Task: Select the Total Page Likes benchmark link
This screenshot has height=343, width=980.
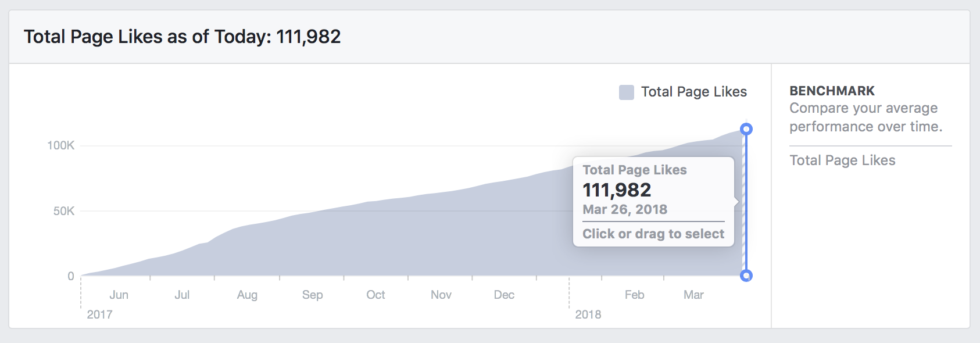Action: [x=842, y=160]
